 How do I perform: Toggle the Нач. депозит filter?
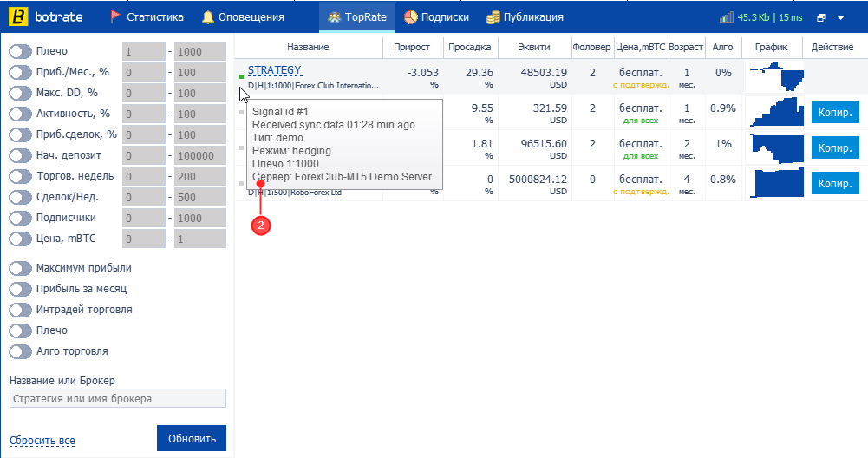coord(21,155)
